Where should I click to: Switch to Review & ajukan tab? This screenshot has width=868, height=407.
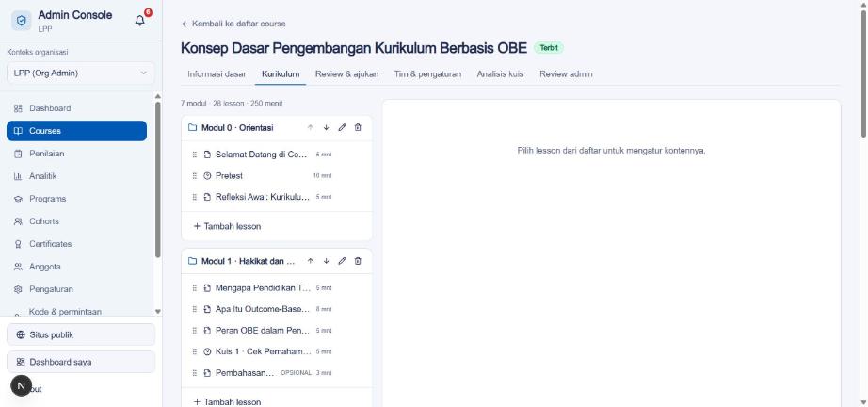pyautogui.click(x=347, y=73)
